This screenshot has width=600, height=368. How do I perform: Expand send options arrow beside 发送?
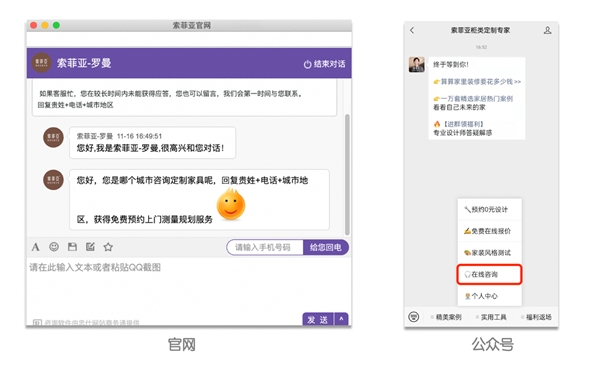(x=341, y=319)
